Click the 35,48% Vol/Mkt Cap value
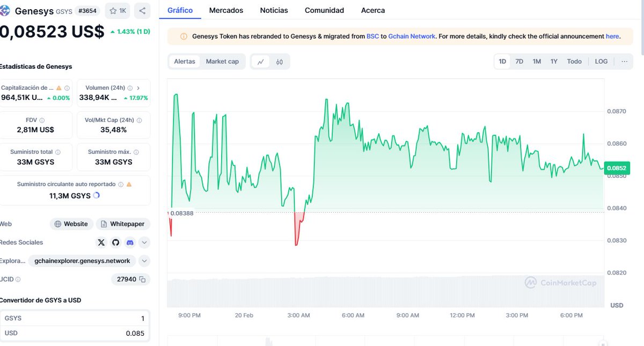 click(114, 130)
